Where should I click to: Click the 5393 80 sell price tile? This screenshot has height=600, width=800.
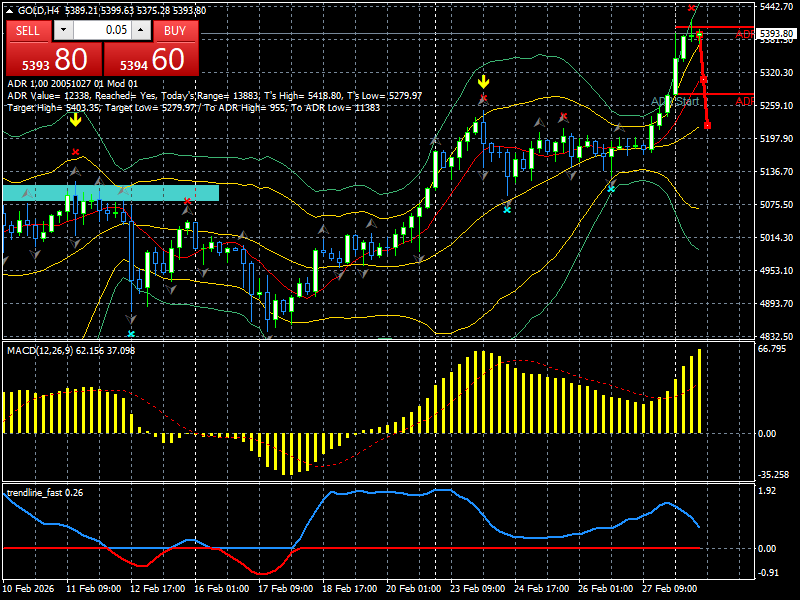coord(54,59)
